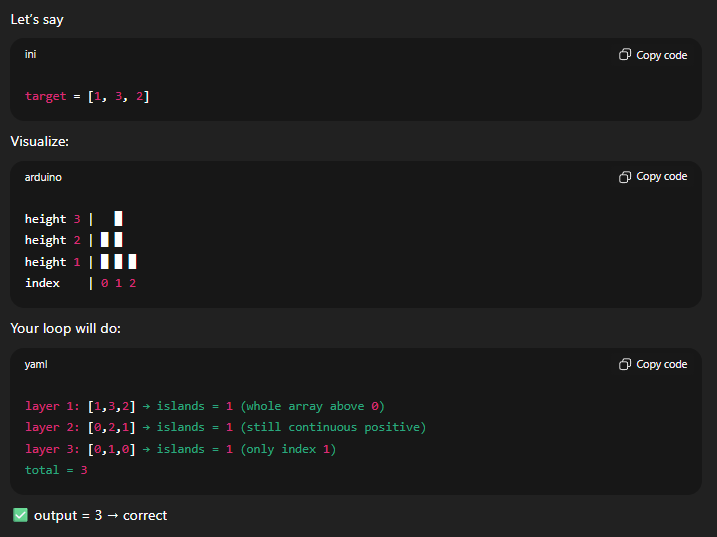717x537 pixels.
Task: Click the 'Your loop will do:' text
Action: pos(65,328)
